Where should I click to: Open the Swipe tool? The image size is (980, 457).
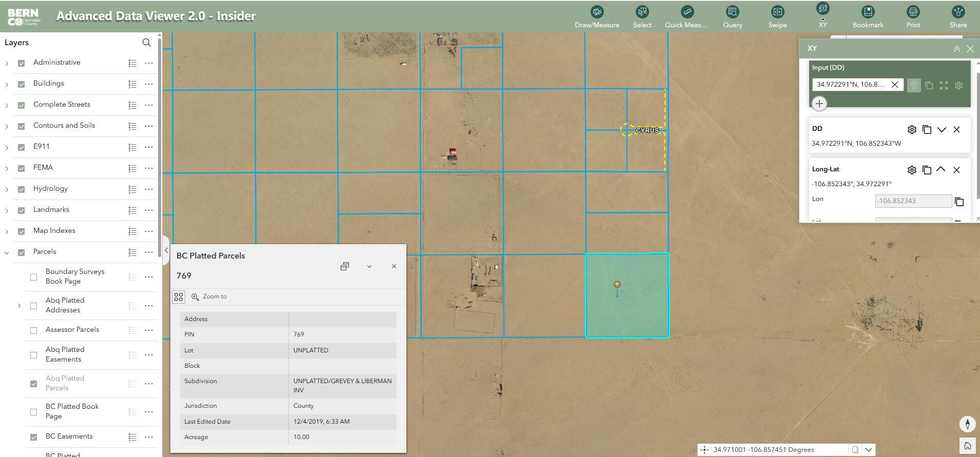pos(777,16)
